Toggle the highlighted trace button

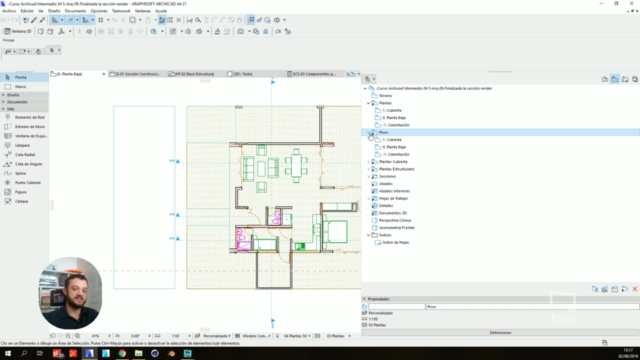point(162,20)
